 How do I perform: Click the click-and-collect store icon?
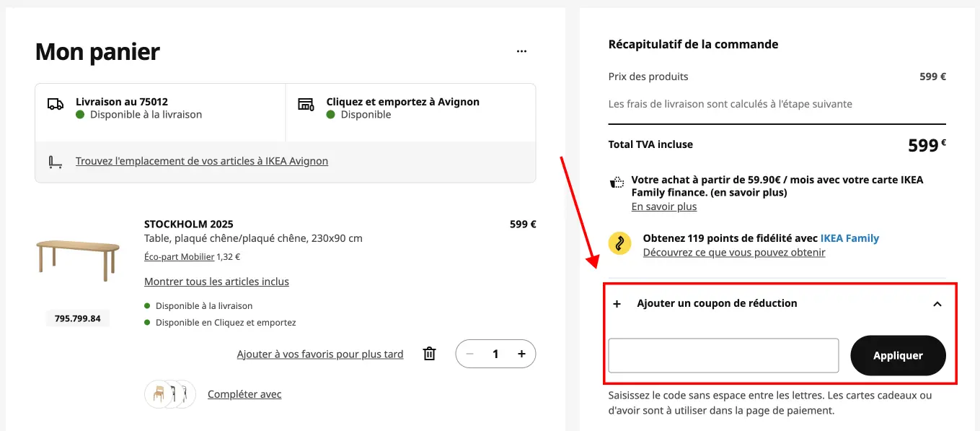[x=305, y=105]
